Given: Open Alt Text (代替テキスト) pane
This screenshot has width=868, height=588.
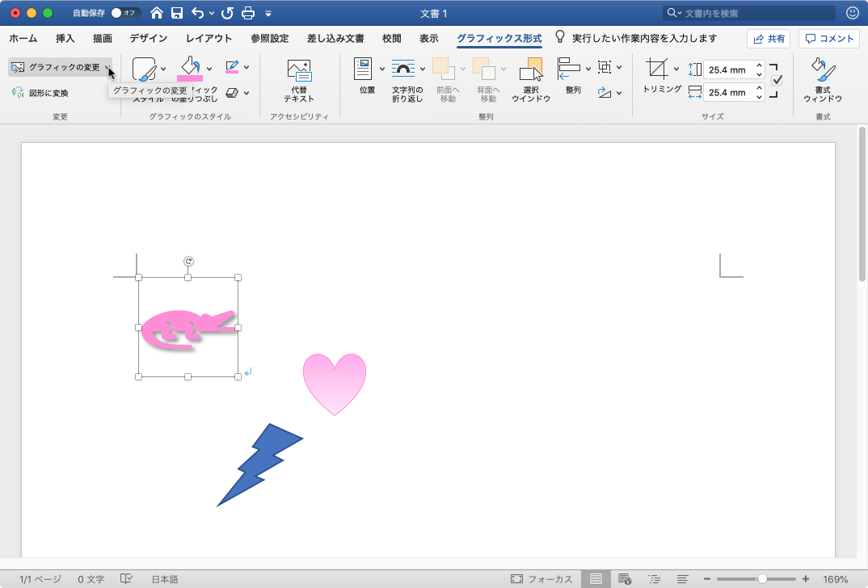Looking at the screenshot, I should click(x=299, y=80).
